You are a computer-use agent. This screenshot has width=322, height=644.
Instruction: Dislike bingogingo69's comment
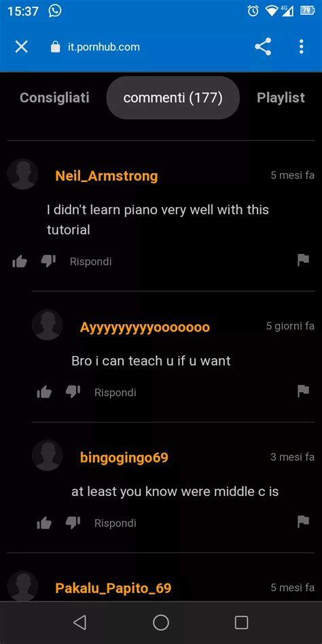pyautogui.click(x=73, y=523)
